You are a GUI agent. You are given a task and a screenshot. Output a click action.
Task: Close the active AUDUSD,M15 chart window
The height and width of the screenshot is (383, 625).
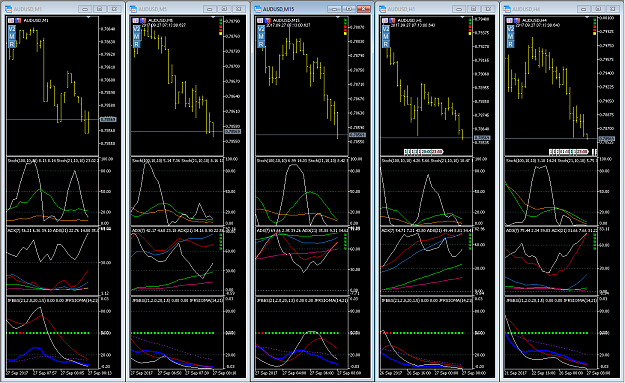pos(363,9)
